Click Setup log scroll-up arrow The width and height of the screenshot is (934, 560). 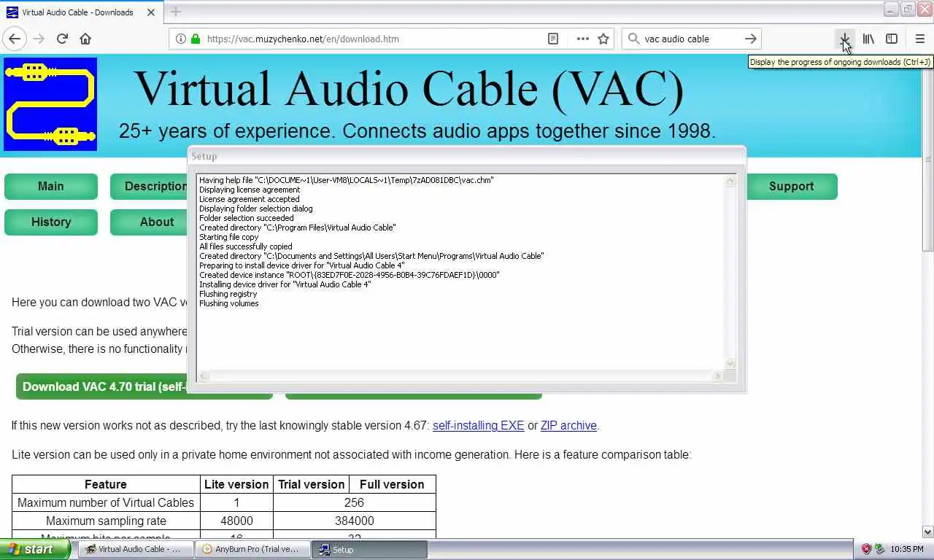point(730,181)
